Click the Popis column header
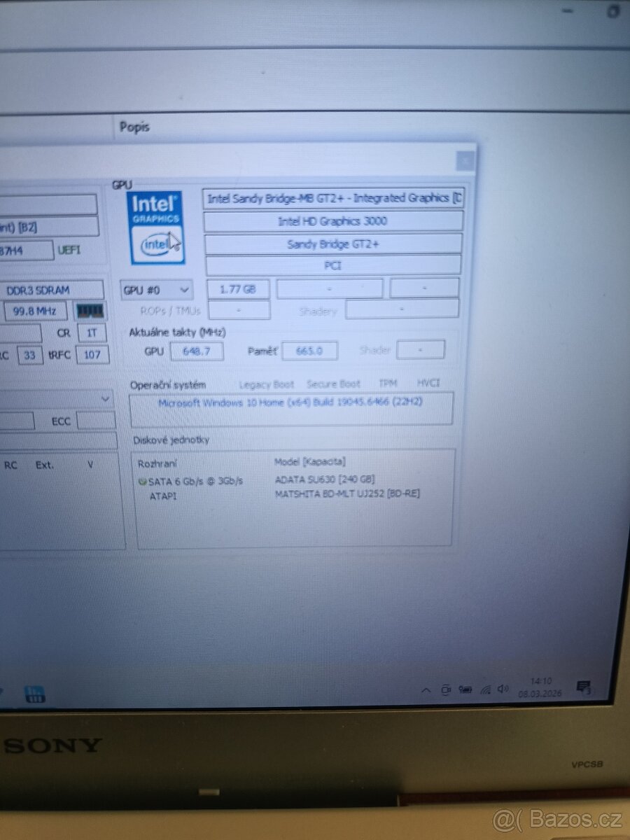630x840 pixels. [x=134, y=127]
